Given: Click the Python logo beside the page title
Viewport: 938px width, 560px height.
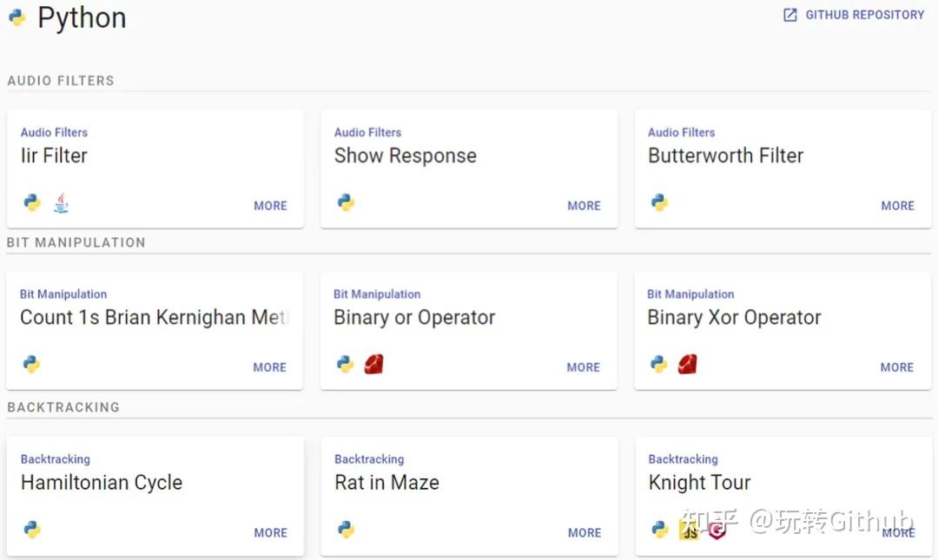Looking at the screenshot, I should [17, 17].
